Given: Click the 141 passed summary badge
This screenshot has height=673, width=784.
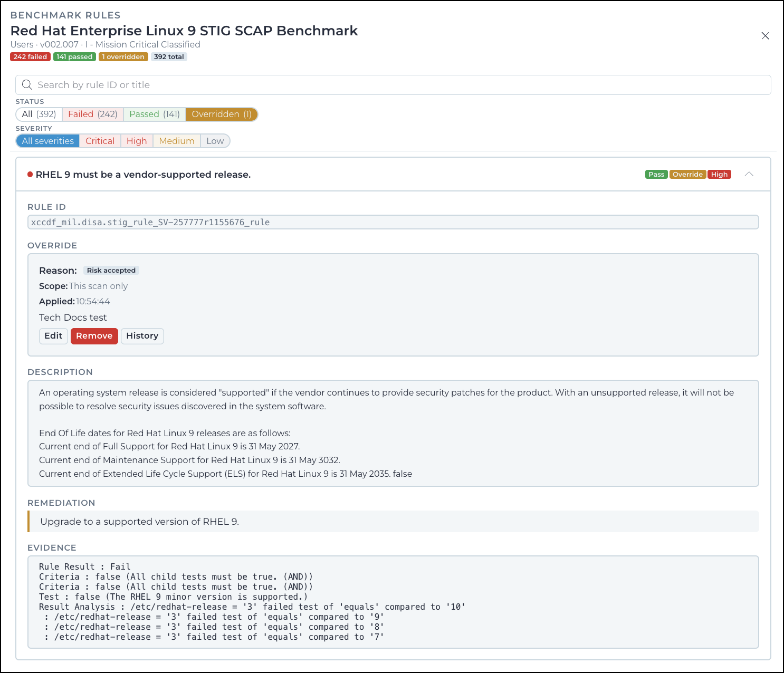Looking at the screenshot, I should [74, 57].
